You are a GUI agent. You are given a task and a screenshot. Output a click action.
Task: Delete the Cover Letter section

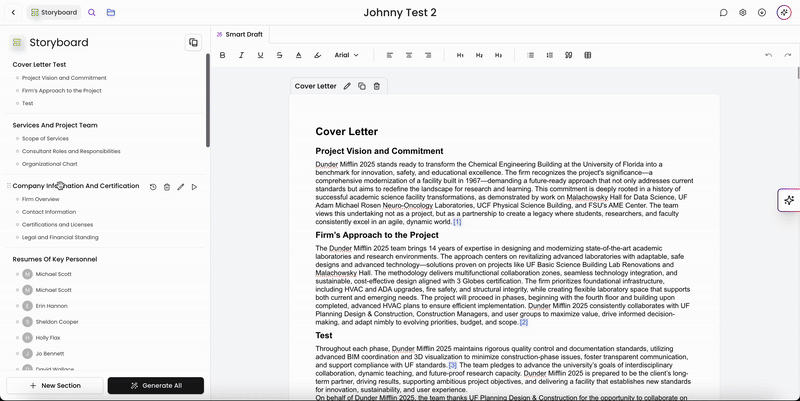click(377, 86)
